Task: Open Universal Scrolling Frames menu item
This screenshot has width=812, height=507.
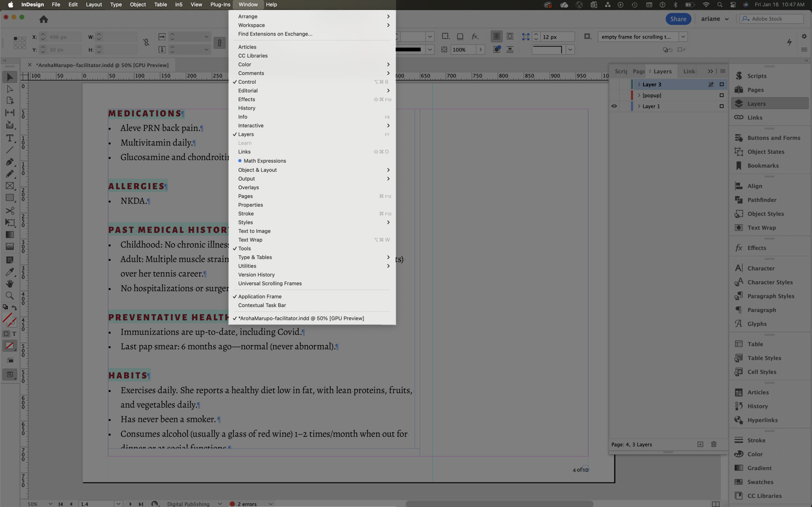Action: pyautogui.click(x=270, y=283)
